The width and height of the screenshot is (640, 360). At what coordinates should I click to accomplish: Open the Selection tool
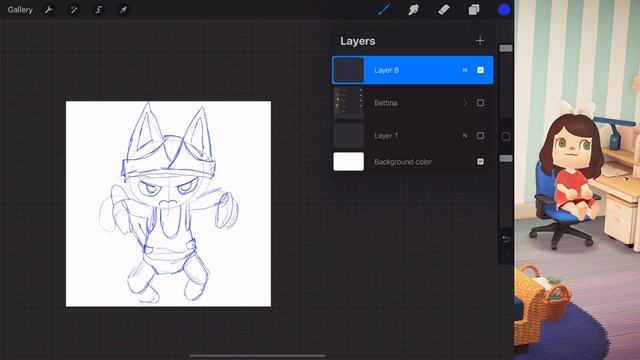click(x=98, y=10)
